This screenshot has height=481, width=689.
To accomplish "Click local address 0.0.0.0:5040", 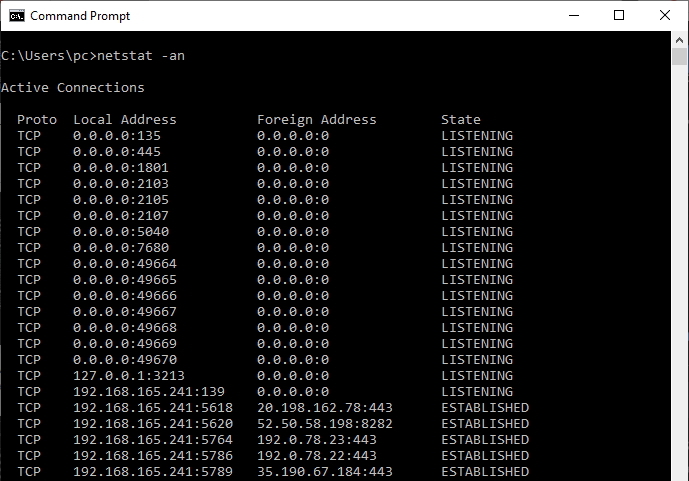I will (x=121, y=231).
